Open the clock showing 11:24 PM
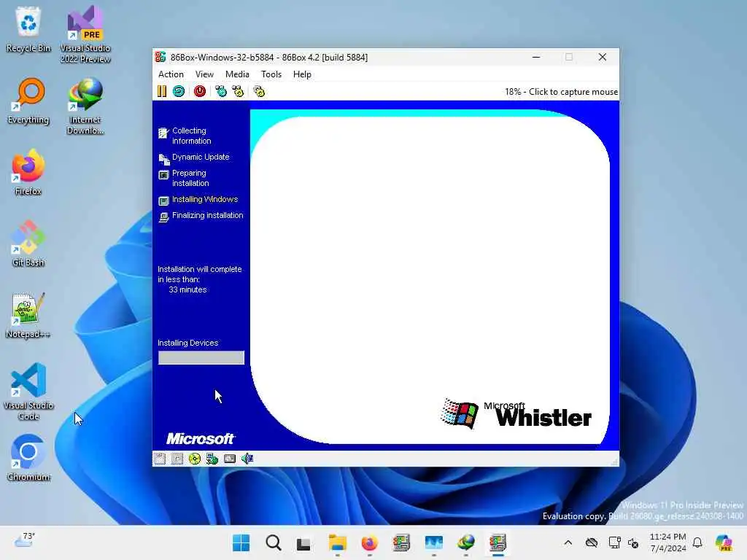The width and height of the screenshot is (747, 560). [x=668, y=542]
